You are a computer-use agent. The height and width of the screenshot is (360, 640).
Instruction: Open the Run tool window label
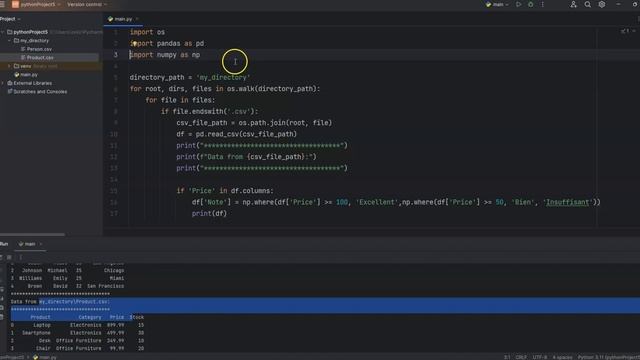point(4,244)
